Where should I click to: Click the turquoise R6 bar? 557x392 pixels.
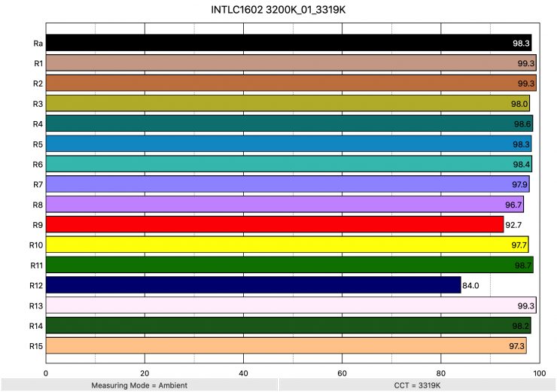288,164
